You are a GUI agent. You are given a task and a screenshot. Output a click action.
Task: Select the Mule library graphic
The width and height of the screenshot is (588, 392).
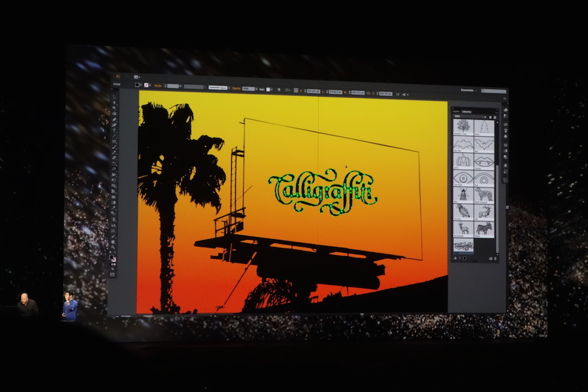tap(483, 228)
